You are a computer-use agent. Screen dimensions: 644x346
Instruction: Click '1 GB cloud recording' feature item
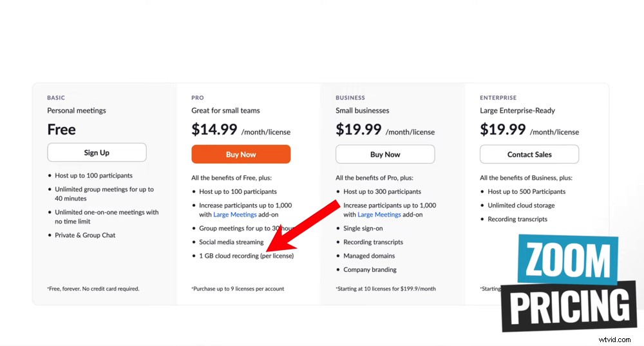click(x=246, y=256)
